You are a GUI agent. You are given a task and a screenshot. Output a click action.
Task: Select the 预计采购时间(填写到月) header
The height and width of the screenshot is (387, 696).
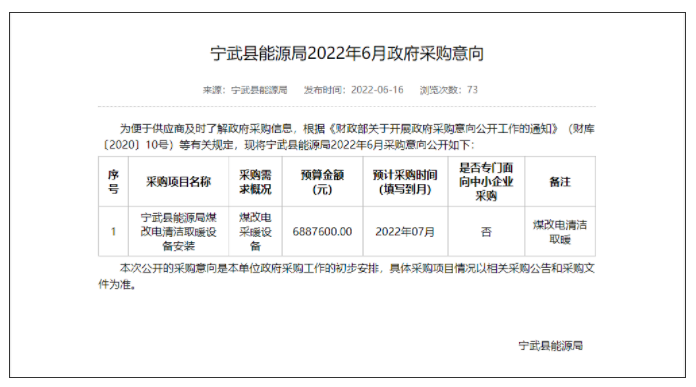coord(405,182)
